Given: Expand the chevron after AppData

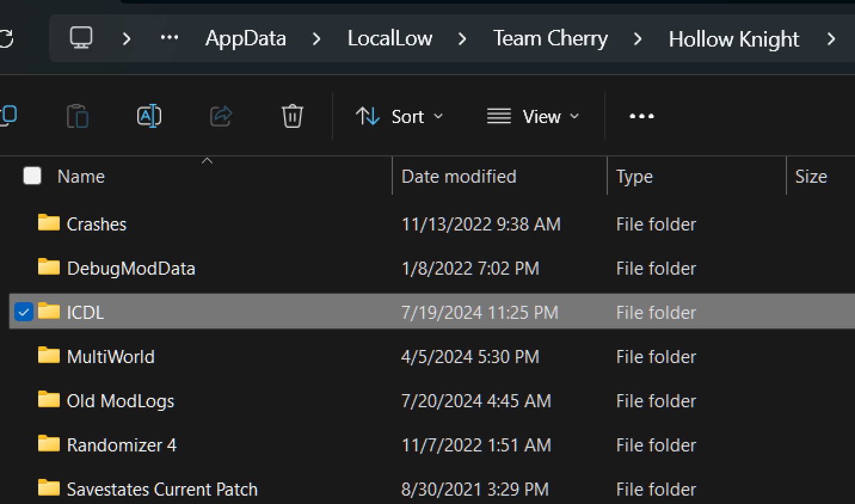Looking at the screenshot, I should [x=316, y=39].
